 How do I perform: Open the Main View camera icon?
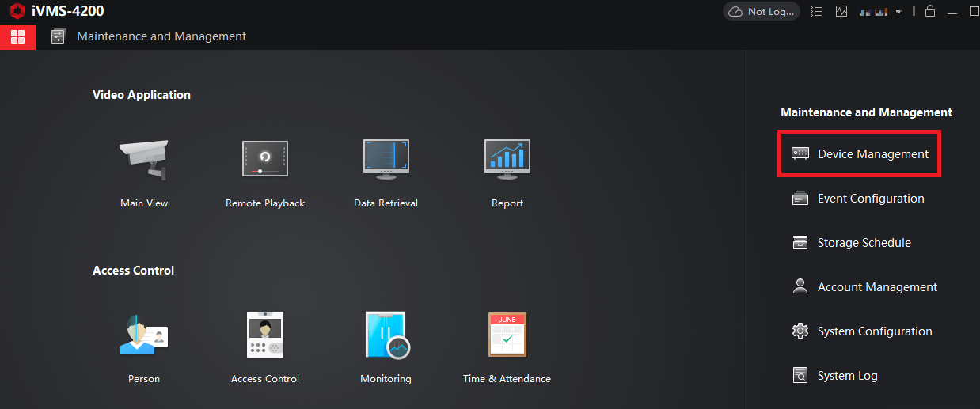(x=144, y=160)
